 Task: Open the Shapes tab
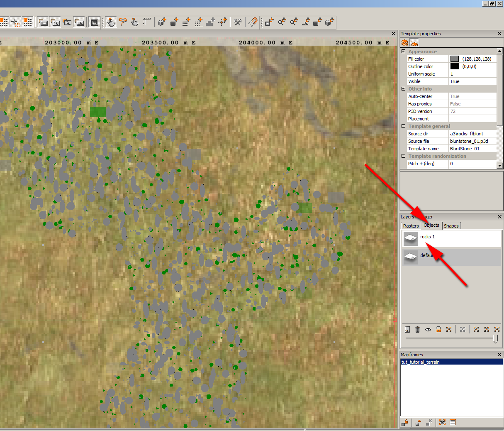[x=451, y=226]
